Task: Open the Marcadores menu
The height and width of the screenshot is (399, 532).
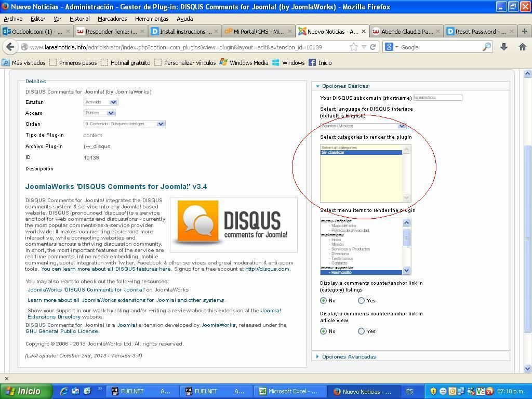Action: click(x=112, y=19)
